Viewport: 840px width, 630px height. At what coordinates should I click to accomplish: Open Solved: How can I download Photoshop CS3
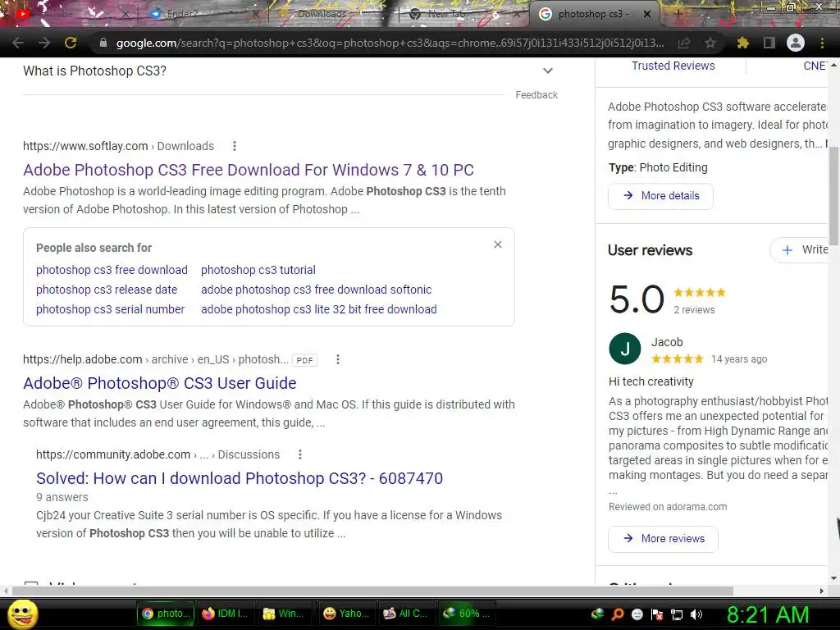click(240, 478)
